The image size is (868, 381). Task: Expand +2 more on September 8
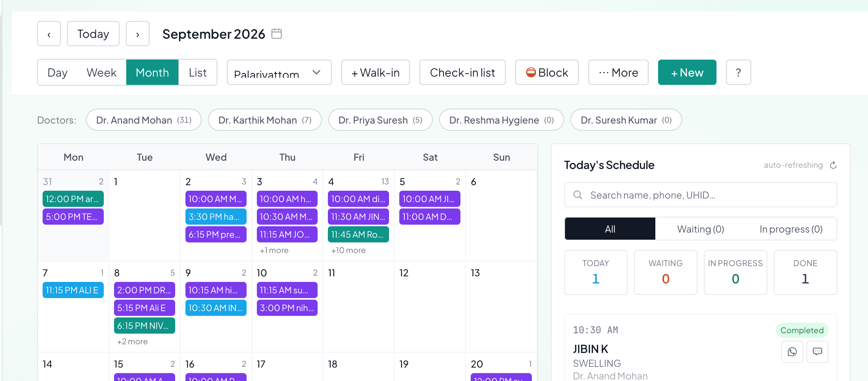pyautogui.click(x=132, y=342)
